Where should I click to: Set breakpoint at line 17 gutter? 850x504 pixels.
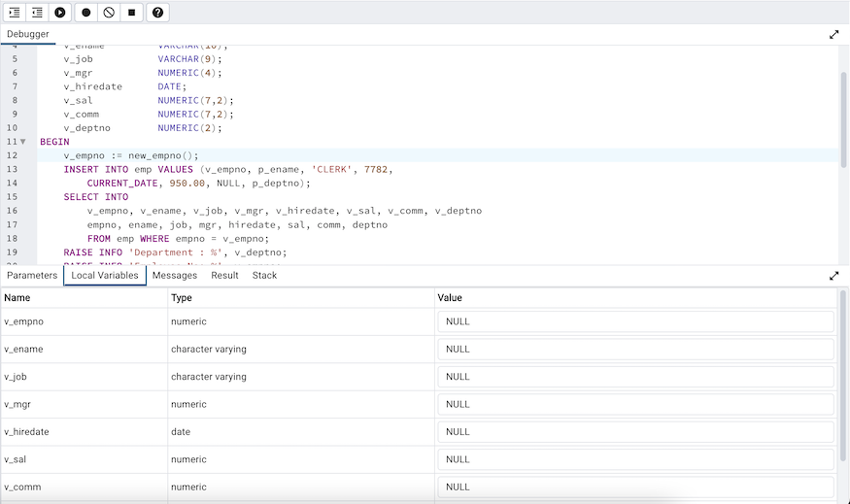click(x=13, y=224)
